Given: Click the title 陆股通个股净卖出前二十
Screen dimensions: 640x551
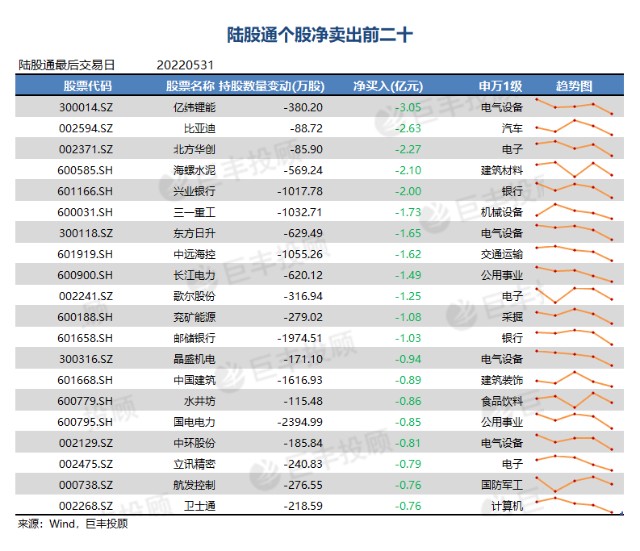Looking at the screenshot, I should pos(320,36).
